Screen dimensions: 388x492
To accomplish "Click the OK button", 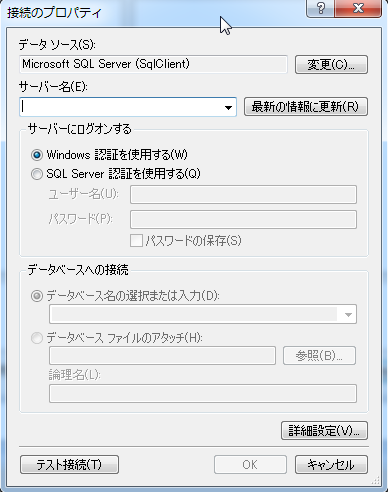I will 250,465.
